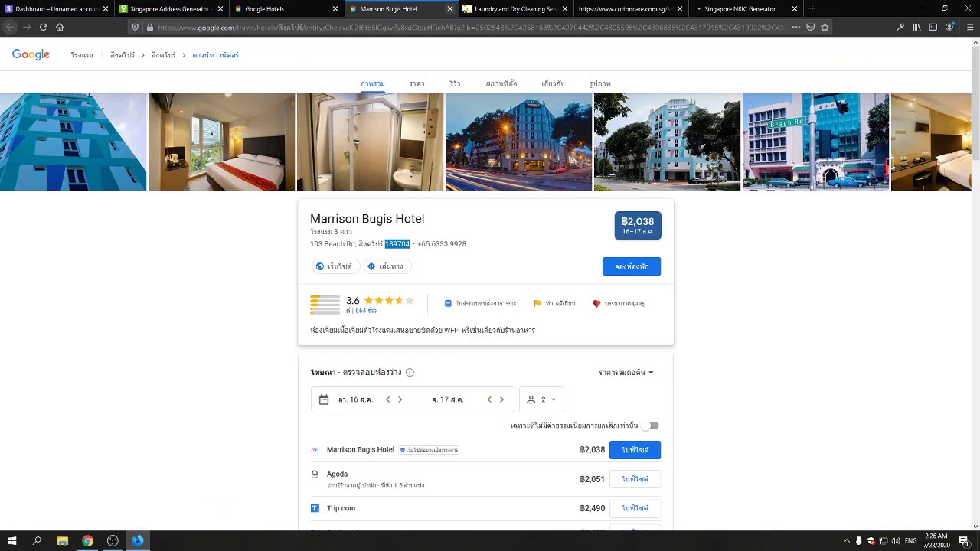Move check-out date จ. 17 ส.ค. one day earlier
980x551 pixels.
tap(489, 399)
